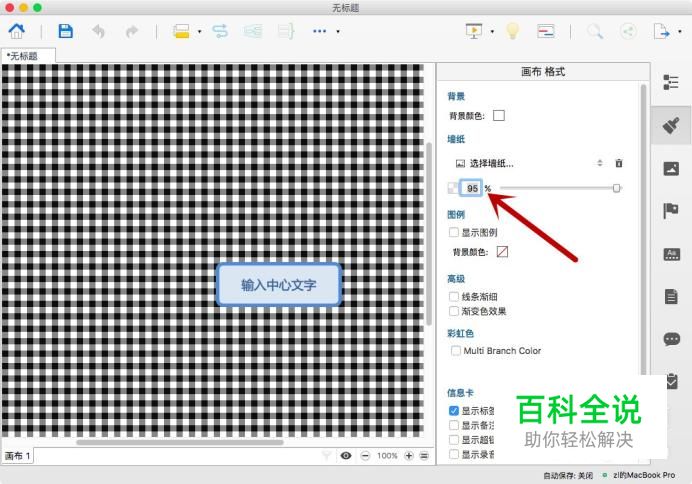Delete the wallpaper with trash icon

tap(619, 163)
